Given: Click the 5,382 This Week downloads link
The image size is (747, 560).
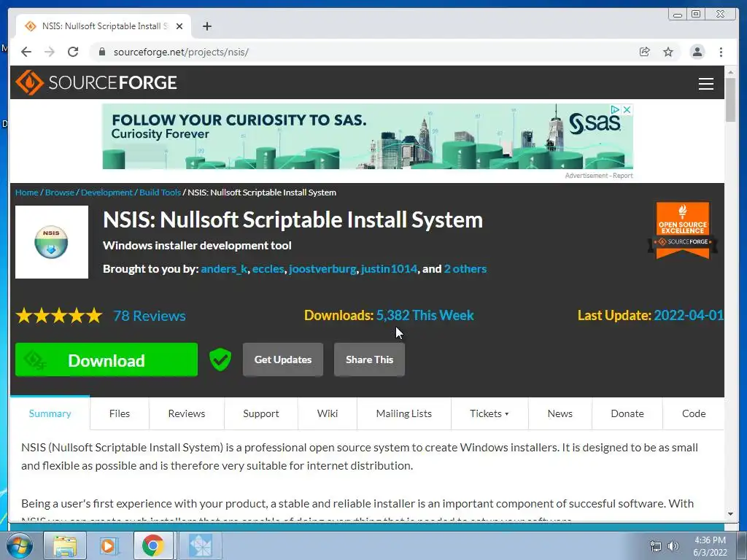Looking at the screenshot, I should coord(425,315).
